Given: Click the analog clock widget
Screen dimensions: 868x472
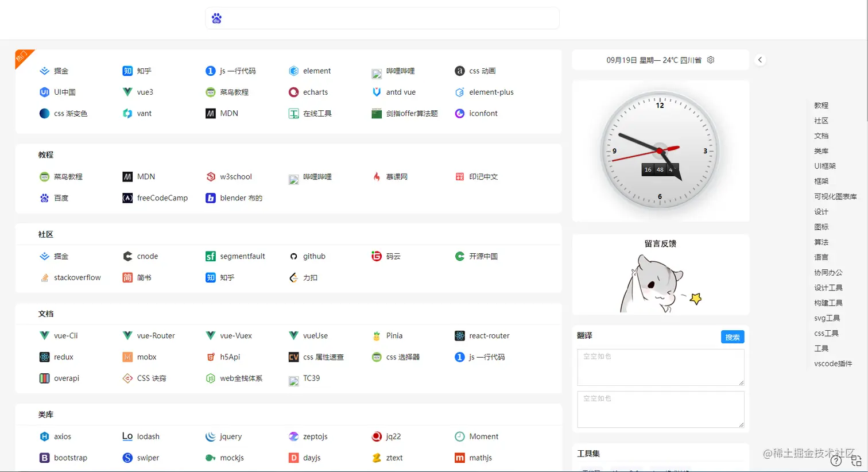Looking at the screenshot, I should click(660, 152).
